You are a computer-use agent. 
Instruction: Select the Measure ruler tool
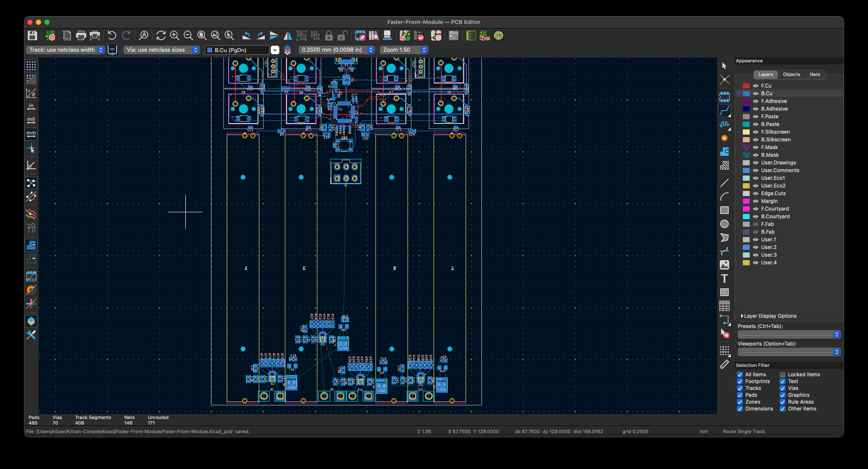[724, 365]
